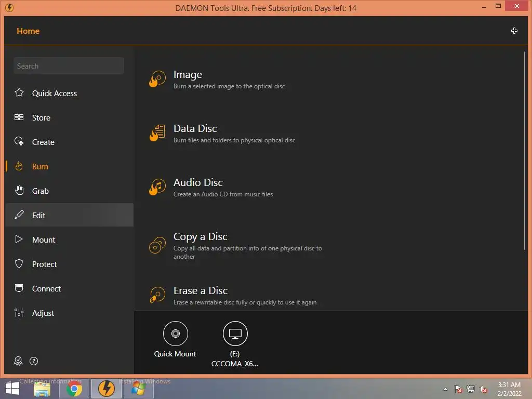Viewport: 532px width, 399px height.
Task: Open Audio Disc option title
Action: (x=198, y=182)
